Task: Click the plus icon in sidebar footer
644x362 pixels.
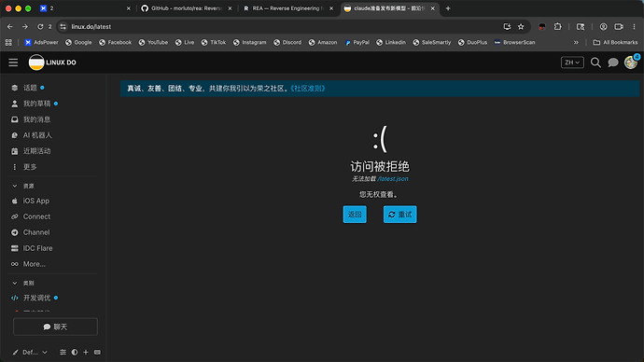Action: (x=86, y=352)
